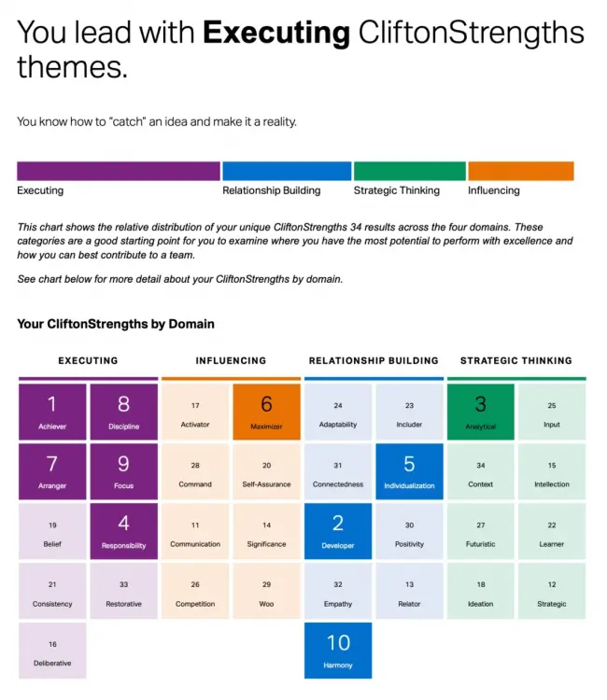Select the green Strategic Thinking bar segment
The image size is (607, 700).
tap(410, 171)
